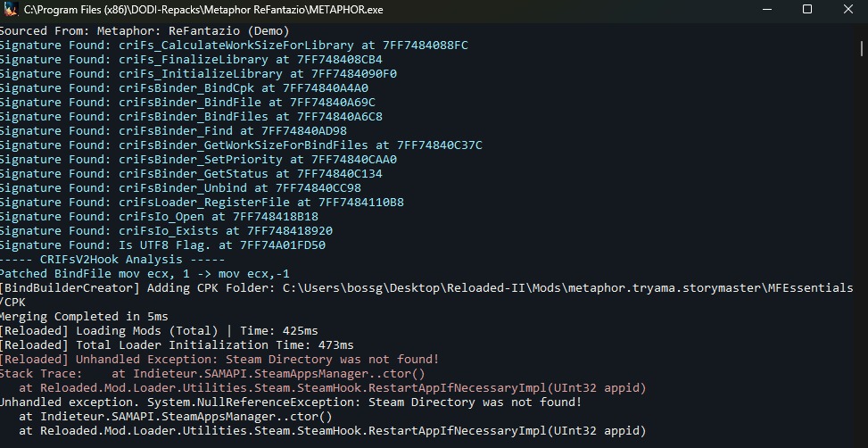Click the scrollbar track below the thumb

(x=862, y=249)
